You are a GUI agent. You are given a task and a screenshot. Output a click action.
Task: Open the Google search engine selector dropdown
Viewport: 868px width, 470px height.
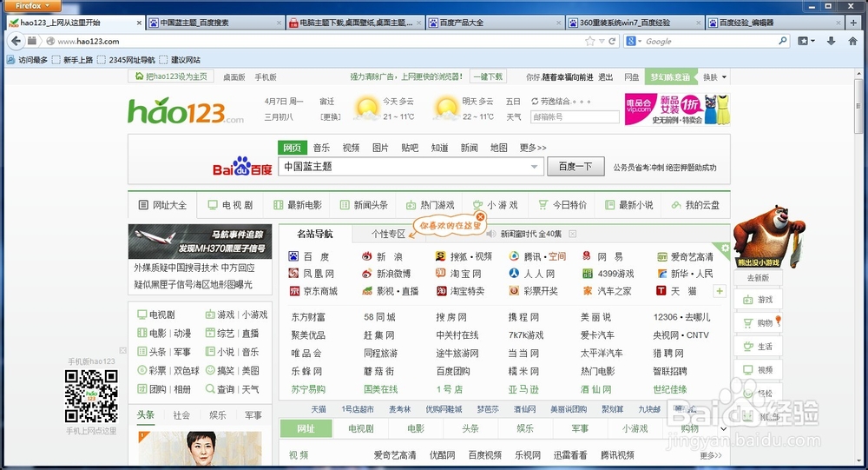[634, 41]
